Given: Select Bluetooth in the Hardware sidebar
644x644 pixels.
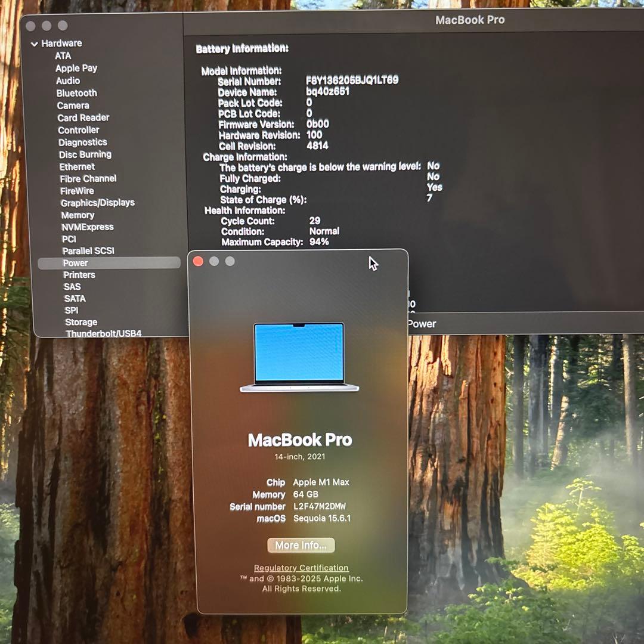Looking at the screenshot, I should [76, 93].
